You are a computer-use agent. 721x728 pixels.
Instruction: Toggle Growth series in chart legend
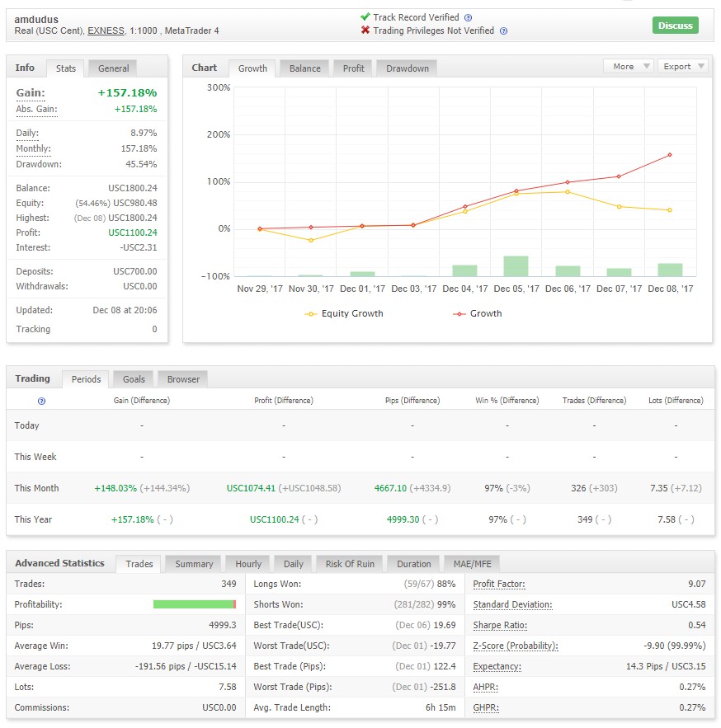tap(478, 314)
